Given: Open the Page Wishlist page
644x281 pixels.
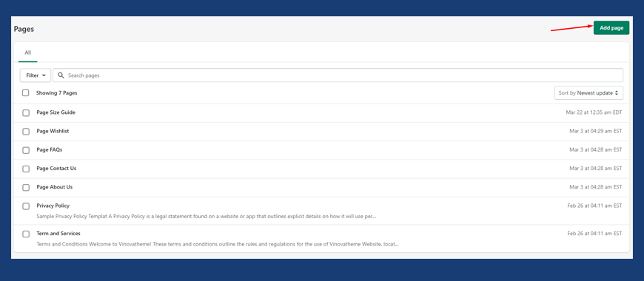Looking at the screenshot, I should pyautogui.click(x=53, y=132).
